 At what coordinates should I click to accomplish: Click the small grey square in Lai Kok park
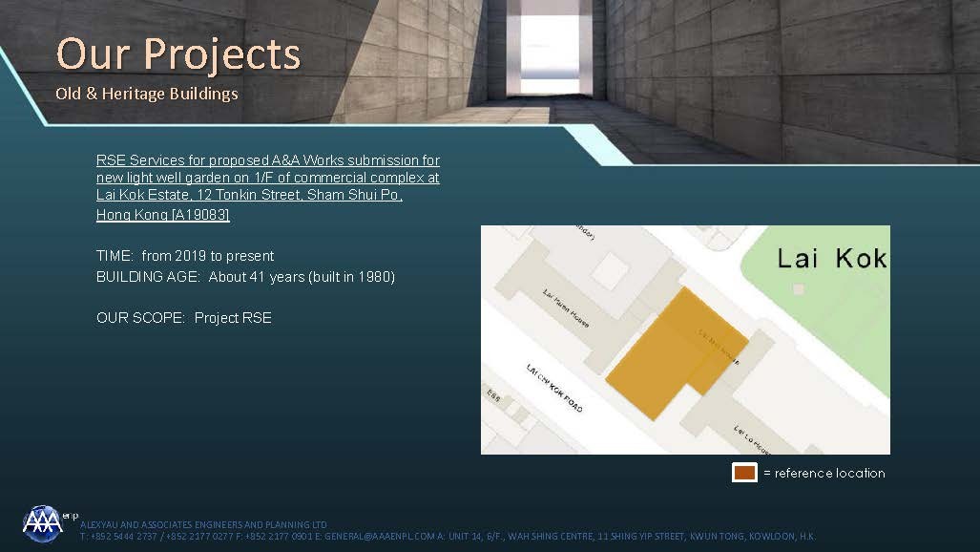tap(799, 288)
